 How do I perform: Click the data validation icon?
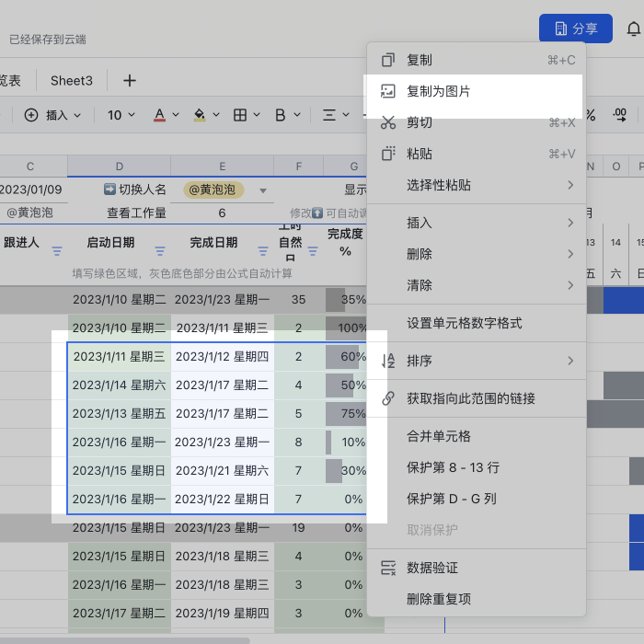tap(387, 568)
